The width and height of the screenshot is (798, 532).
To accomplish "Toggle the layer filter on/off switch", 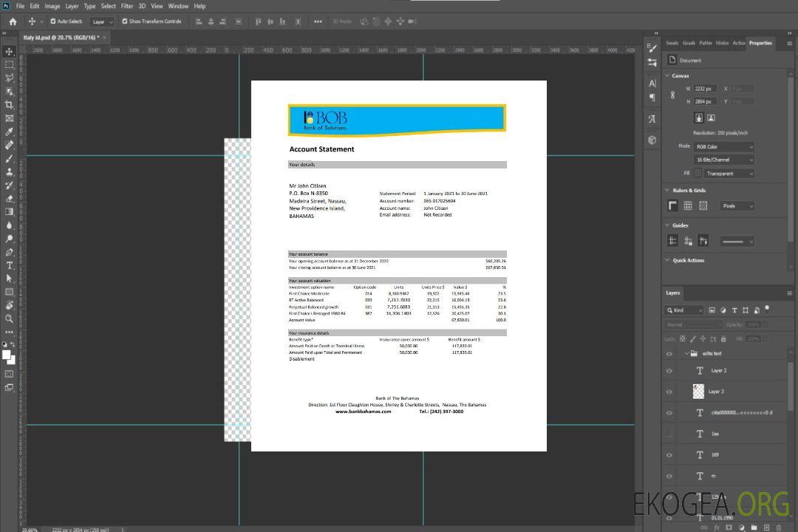I will (x=767, y=309).
